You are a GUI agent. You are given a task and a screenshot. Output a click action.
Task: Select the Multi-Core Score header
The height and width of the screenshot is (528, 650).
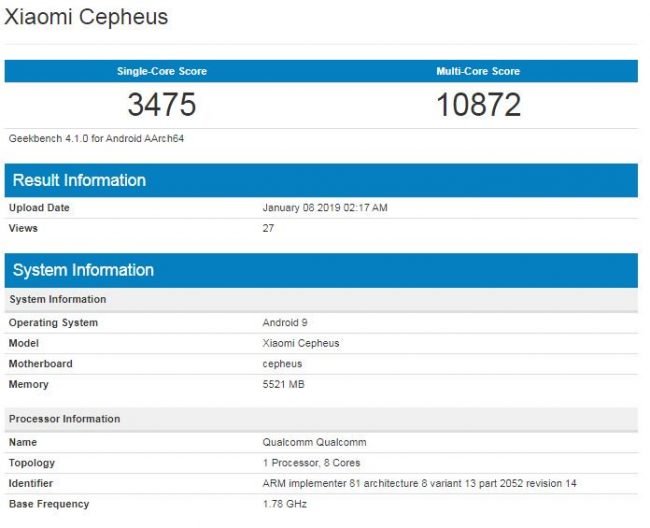point(478,71)
